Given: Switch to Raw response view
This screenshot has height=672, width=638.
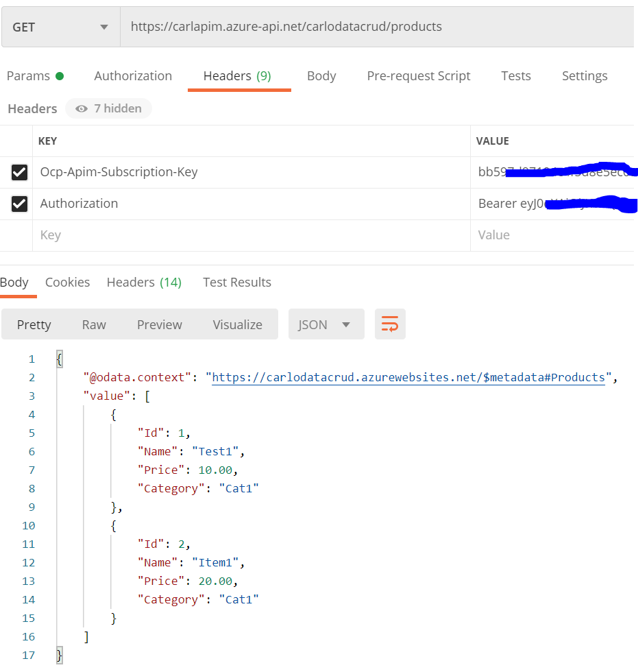Looking at the screenshot, I should pos(93,324).
